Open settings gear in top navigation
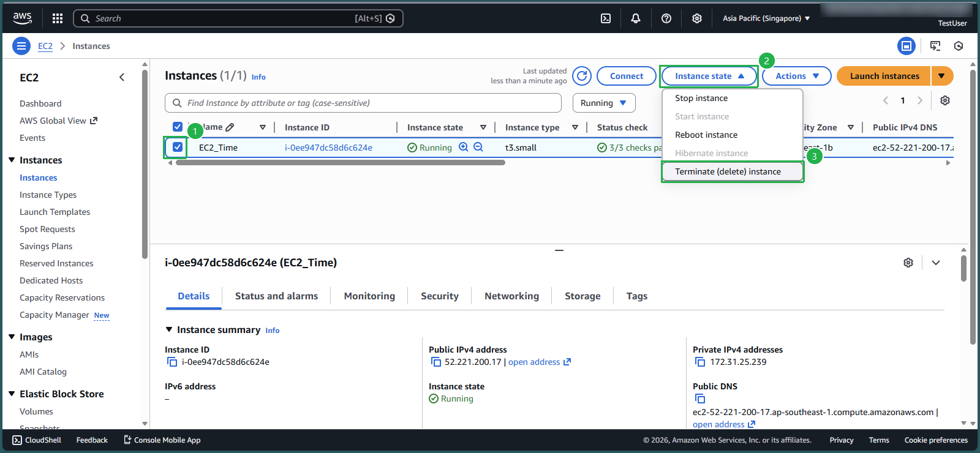 point(697,18)
